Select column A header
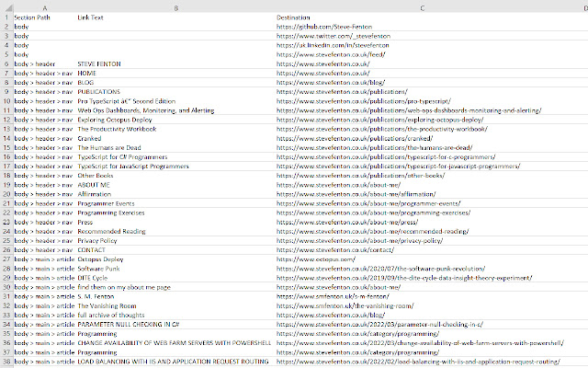The width and height of the screenshot is (588, 368). pyautogui.click(x=44, y=6)
